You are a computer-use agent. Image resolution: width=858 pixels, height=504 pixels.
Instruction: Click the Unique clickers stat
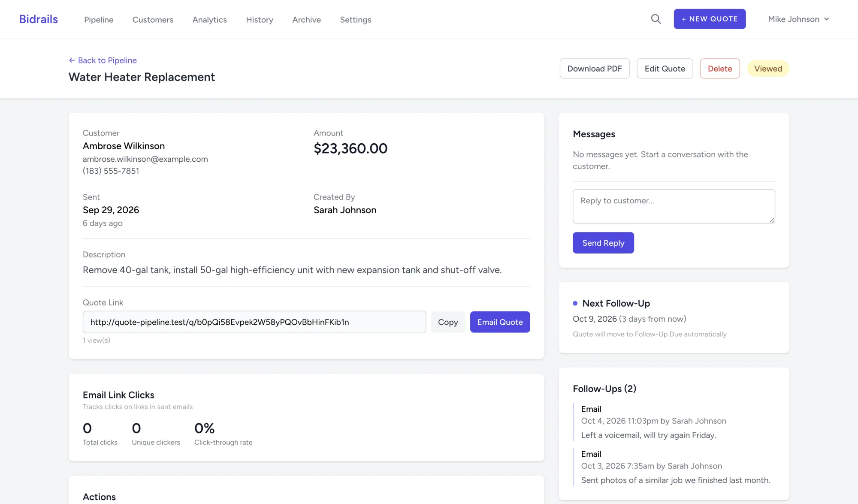click(x=156, y=434)
